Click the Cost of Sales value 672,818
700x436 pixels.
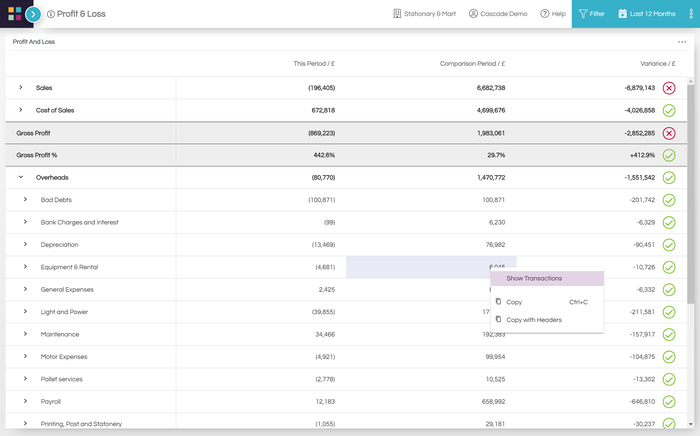click(323, 110)
